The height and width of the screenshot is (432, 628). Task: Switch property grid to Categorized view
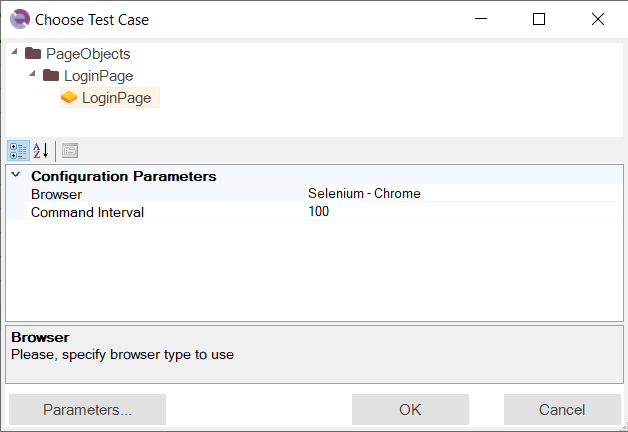[18, 151]
